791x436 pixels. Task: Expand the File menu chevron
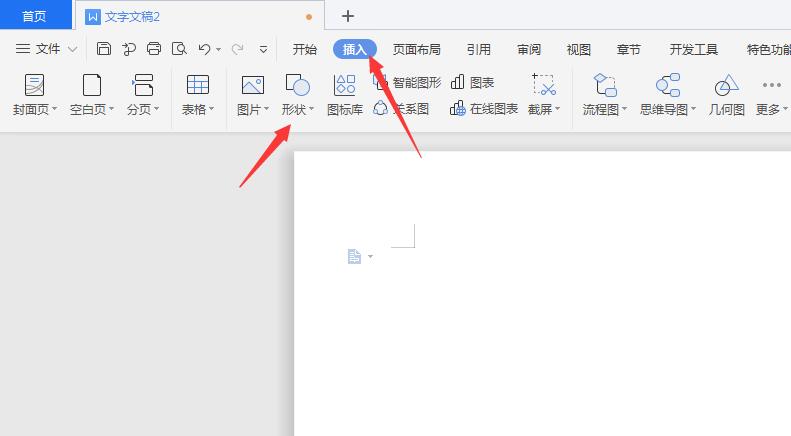[x=73, y=49]
